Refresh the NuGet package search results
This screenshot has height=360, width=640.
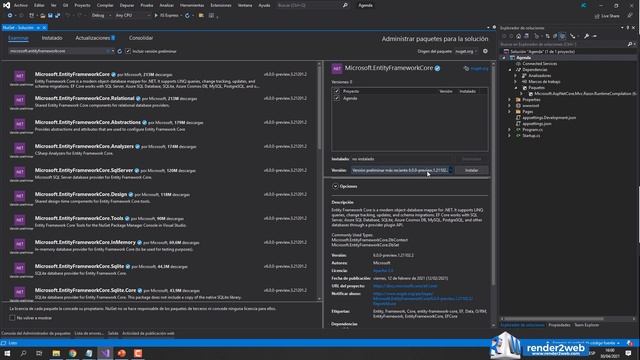[120, 51]
